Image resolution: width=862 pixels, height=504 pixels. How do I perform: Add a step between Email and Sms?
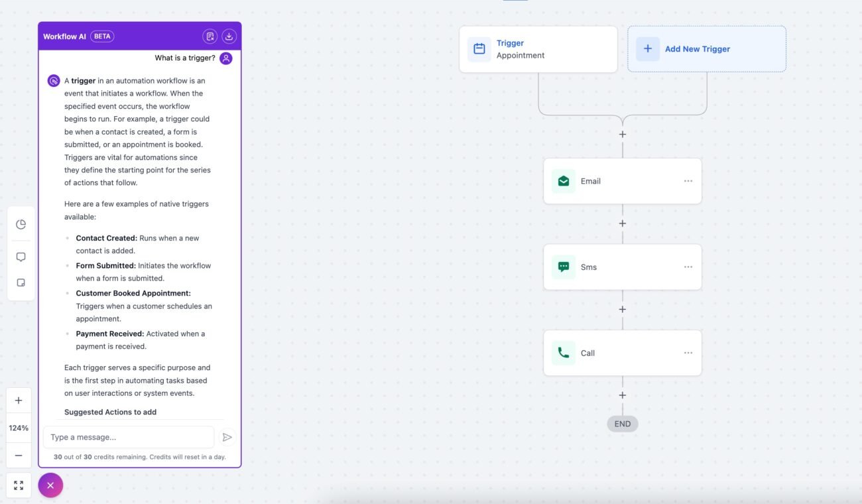pos(621,223)
